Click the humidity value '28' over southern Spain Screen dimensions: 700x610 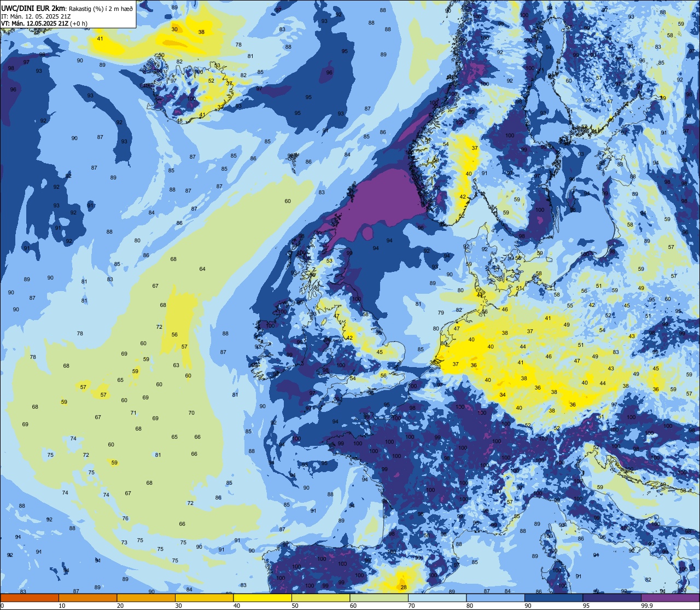(x=404, y=588)
